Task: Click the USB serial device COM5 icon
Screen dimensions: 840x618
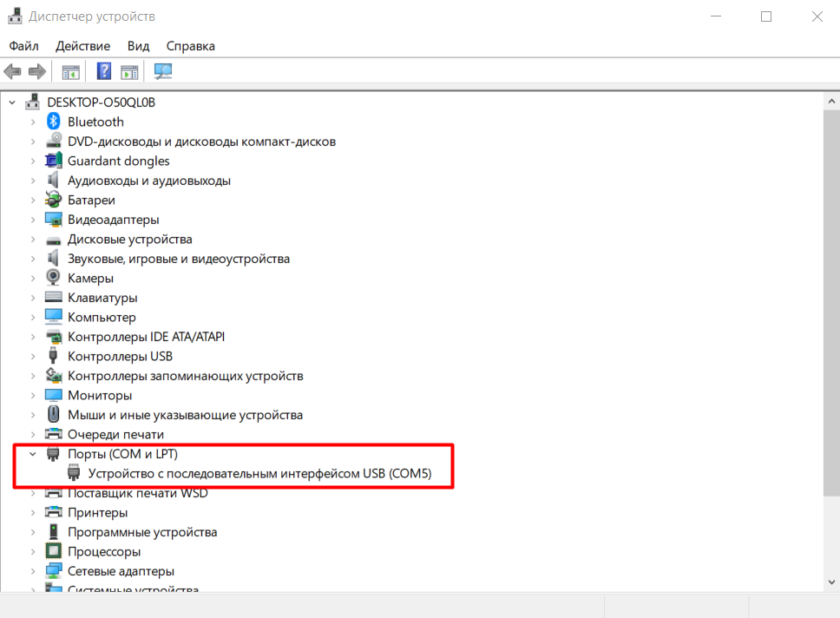Action: coord(74,474)
